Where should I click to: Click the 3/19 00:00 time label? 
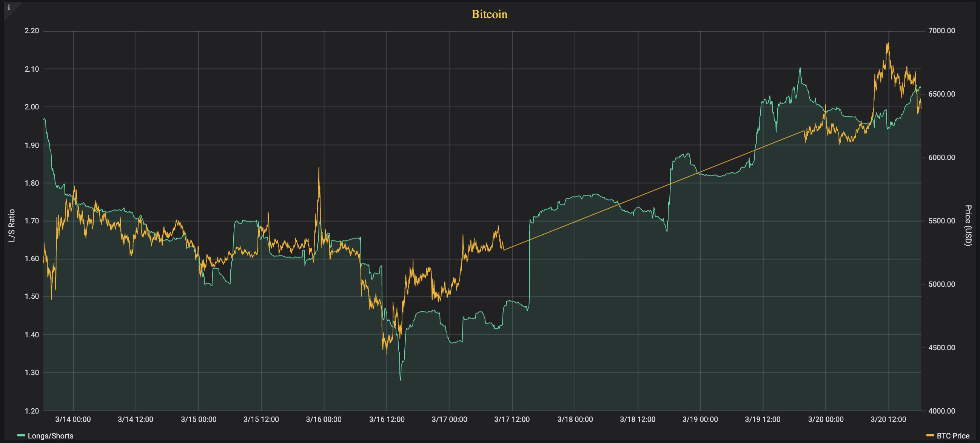coord(700,420)
